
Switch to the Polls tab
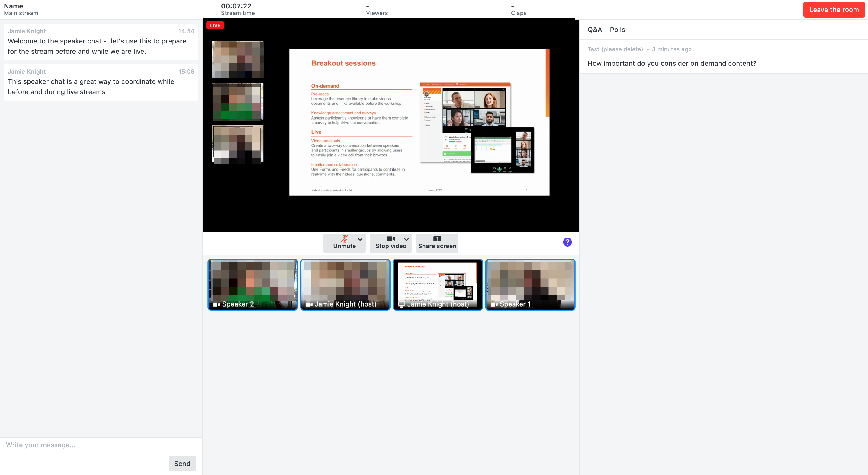point(617,30)
